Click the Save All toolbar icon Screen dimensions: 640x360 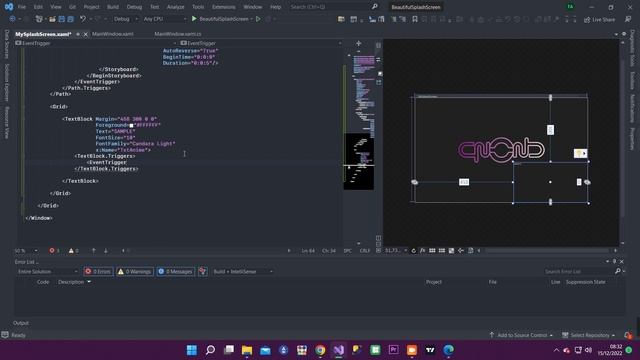[71, 19]
